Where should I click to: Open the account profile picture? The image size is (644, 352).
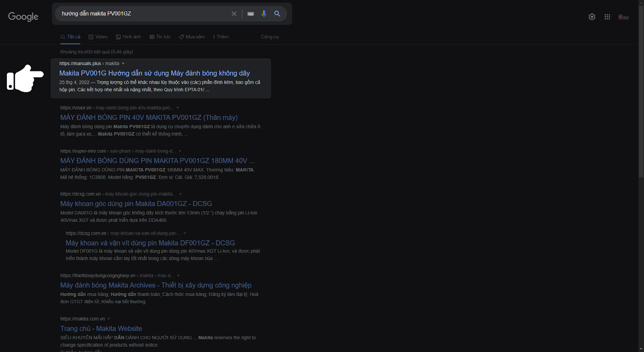pyautogui.click(x=623, y=17)
